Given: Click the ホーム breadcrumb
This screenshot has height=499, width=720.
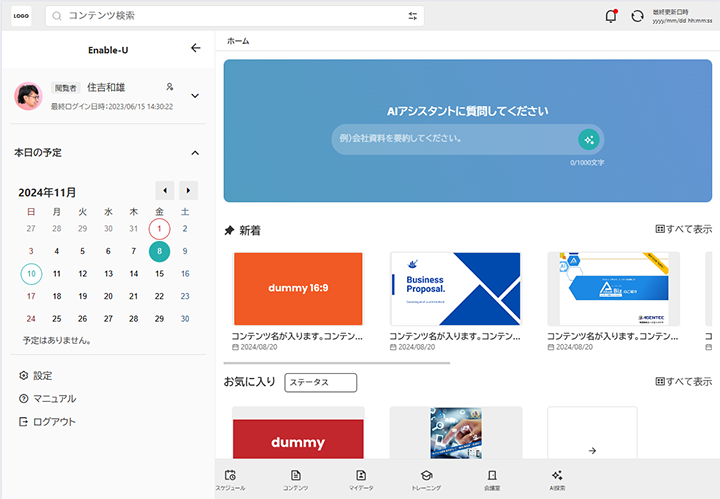Looking at the screenshot, I should coord(238,41).
